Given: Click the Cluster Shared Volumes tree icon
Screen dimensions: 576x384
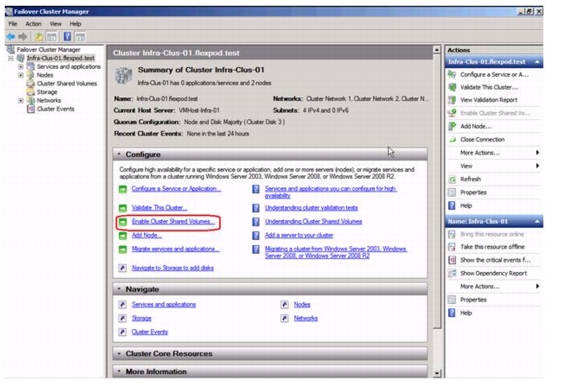Looking at the screenshot, I should [x=31, y=83].
